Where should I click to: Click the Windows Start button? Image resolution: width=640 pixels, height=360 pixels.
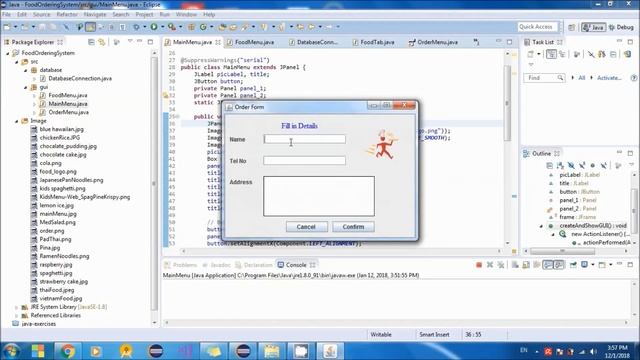tap(11, 351)
